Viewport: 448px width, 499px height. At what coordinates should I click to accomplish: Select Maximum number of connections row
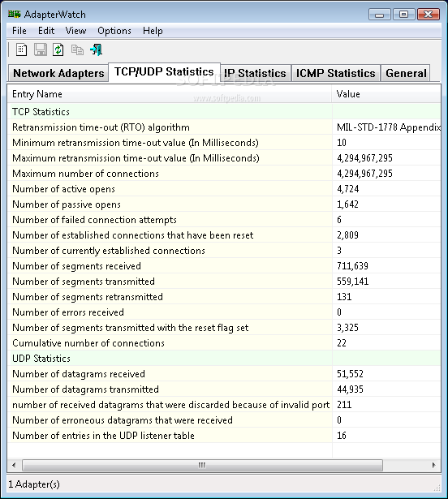(224, 174)
